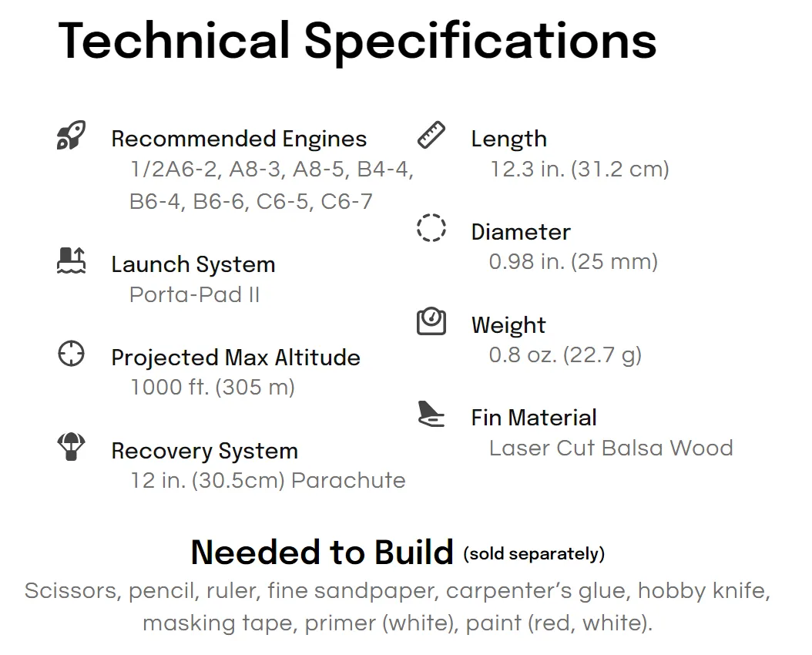812x655 pixels.
Task: Click the rocket icon beside Recommended Engines
Action: coord(71,135)
